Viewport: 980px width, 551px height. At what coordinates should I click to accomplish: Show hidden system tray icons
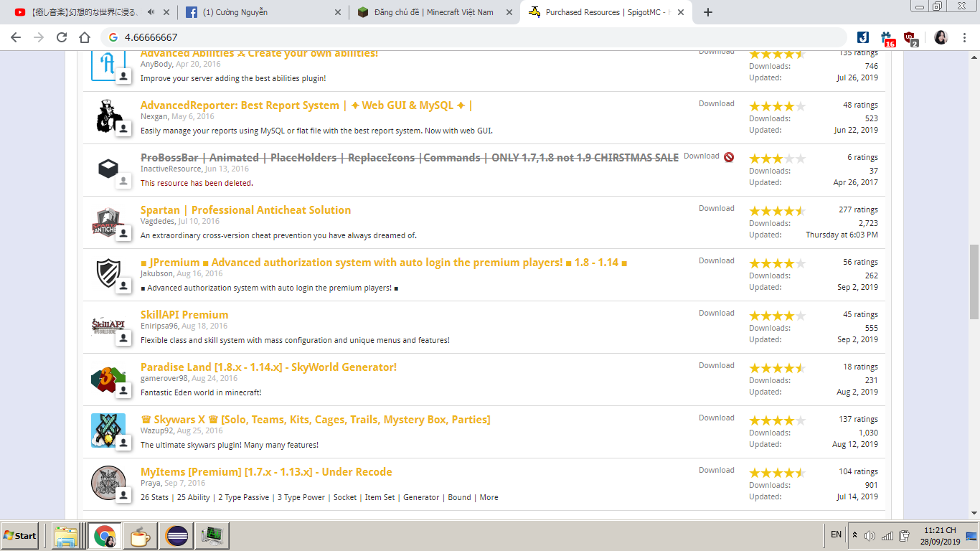click(854, 535)
